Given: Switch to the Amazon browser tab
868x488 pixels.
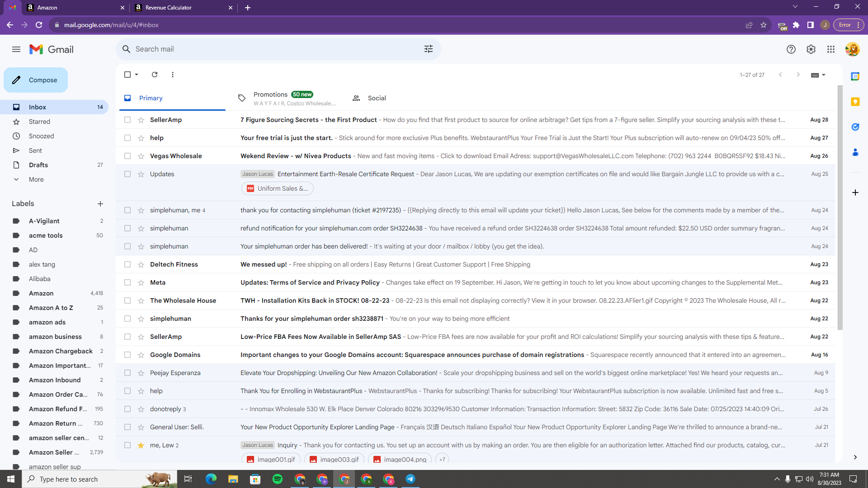Looking at the screenshot, I should [x=75, y=8].
